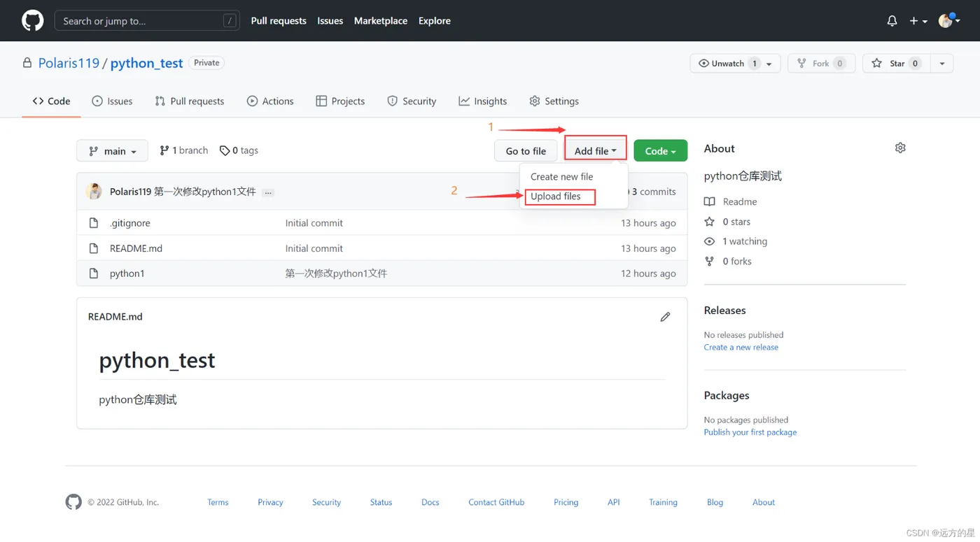The width and height of the screenshot is (980, 542).
Task: Switch to the Settings tab
Action: tap(554, 101)
